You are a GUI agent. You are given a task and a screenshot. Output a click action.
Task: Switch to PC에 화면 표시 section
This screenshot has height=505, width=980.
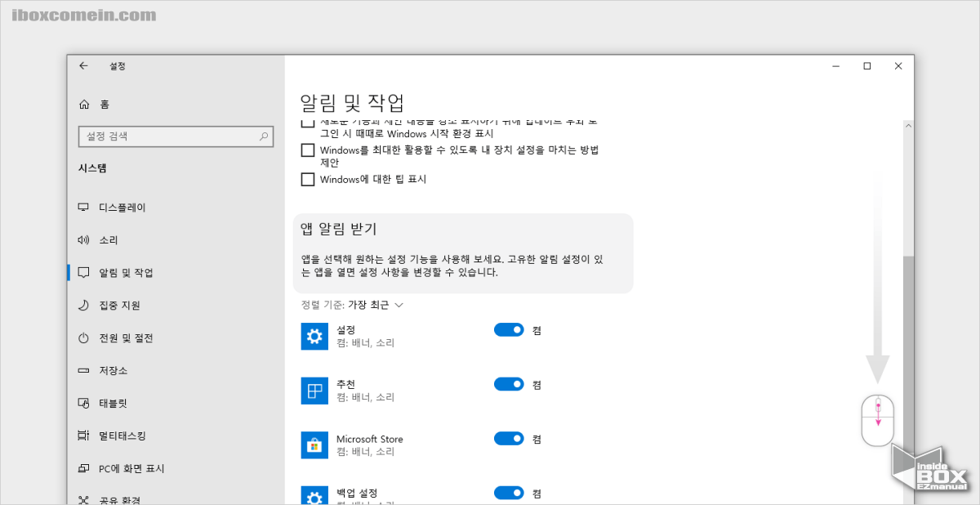tap(84, 468)
